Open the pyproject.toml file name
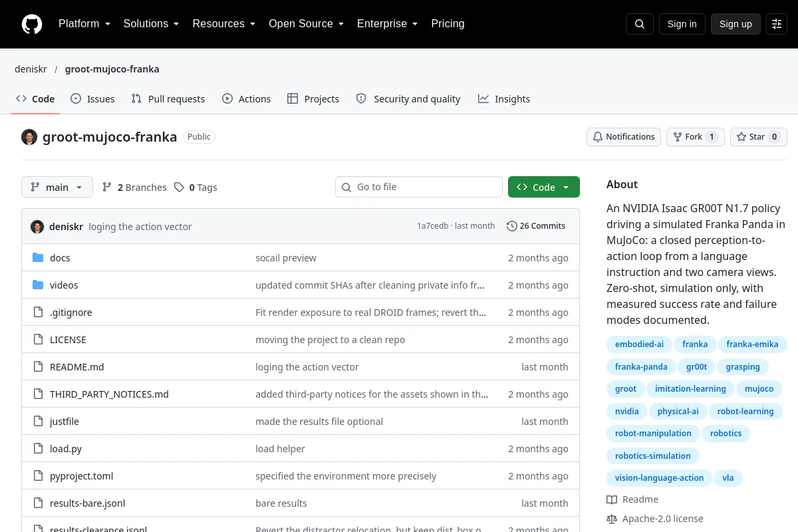798x532 pixels. (x=82, y=476)
